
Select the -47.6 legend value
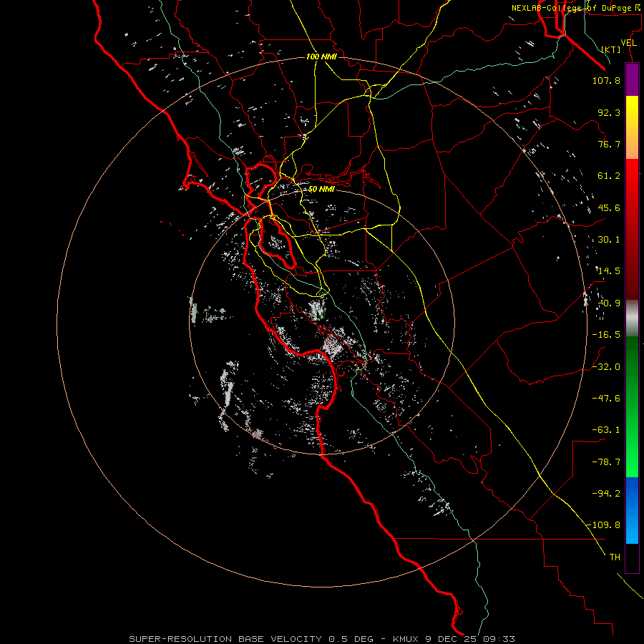pos(606,399)
